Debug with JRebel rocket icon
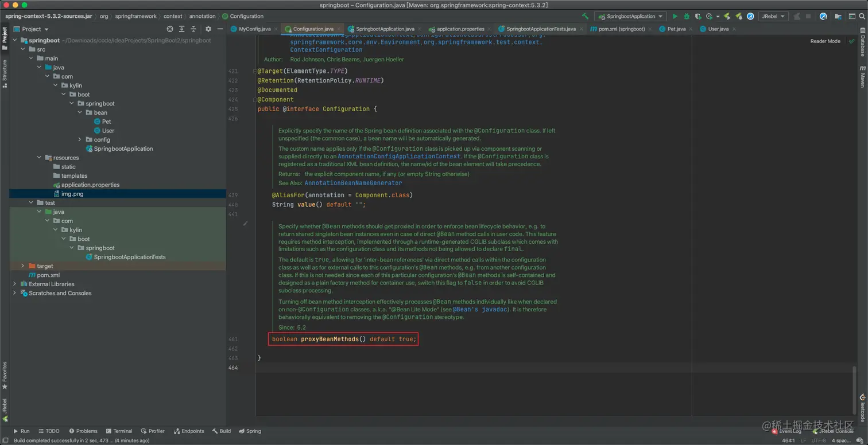 pyautogui.click(x=739, y=17)
